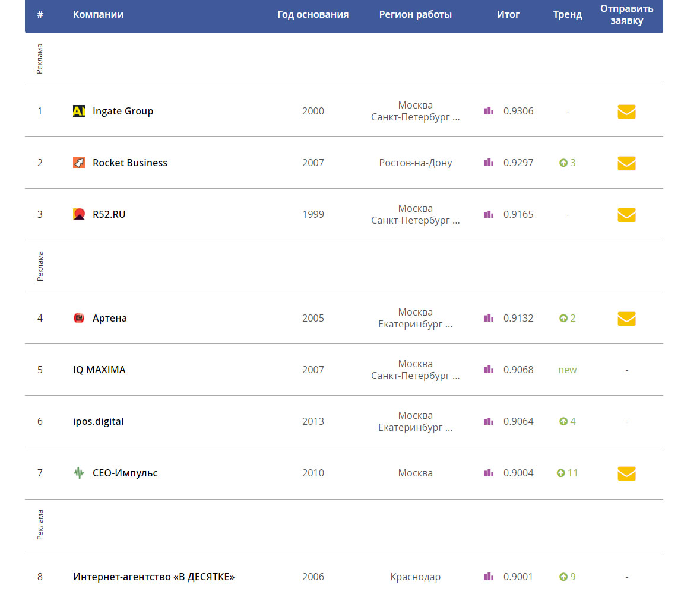Click the envelope icon for СЕО-Импульс

[x=626, y=473]
